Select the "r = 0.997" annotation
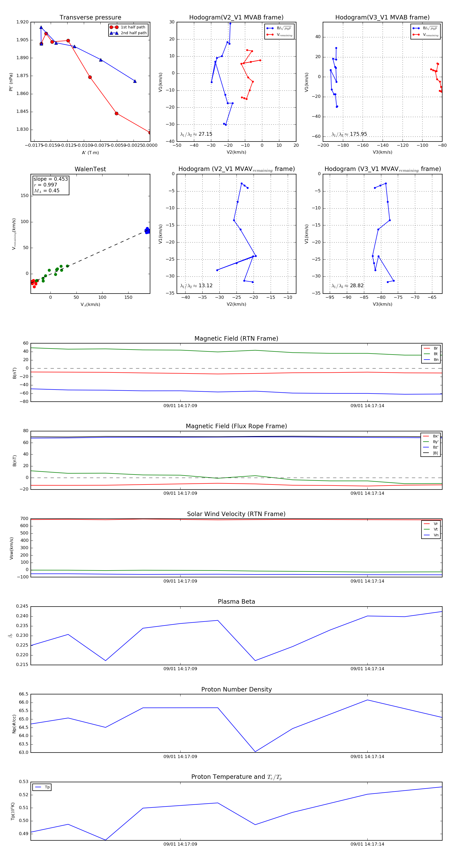The image size is (473, 868). (45, 185)
